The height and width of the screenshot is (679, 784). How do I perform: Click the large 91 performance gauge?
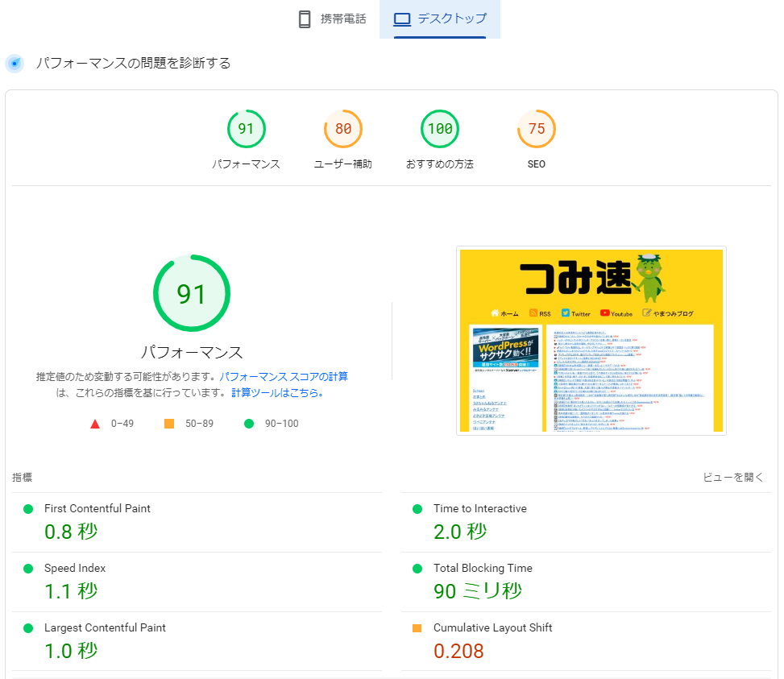(x=192, y=293)
